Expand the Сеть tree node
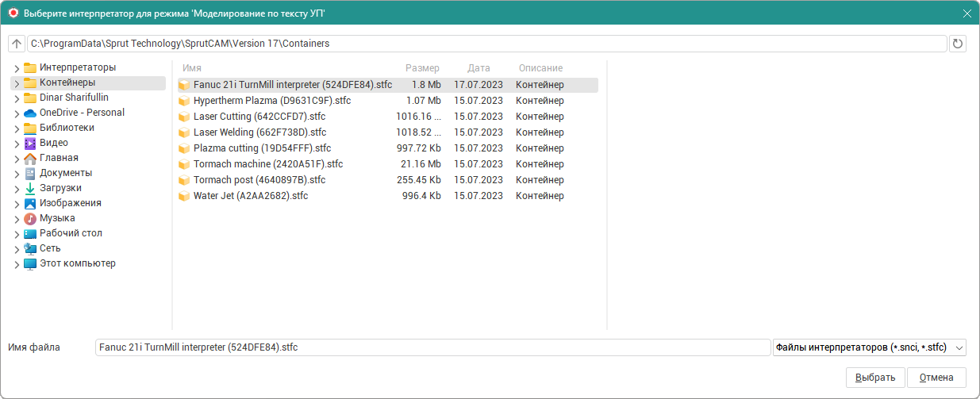Viewport: 980px width, 399px height. [x=17, y=249]
